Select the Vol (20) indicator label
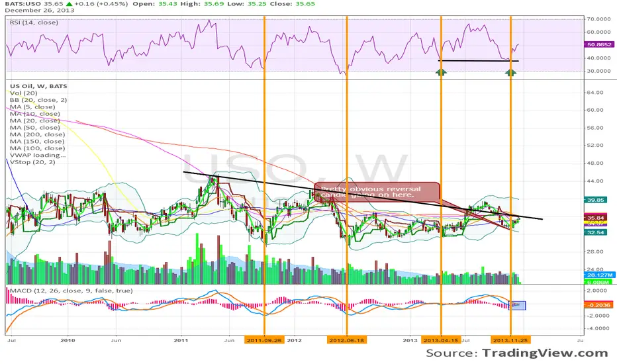This screenshot has height=364, width=617. point(24,93)
